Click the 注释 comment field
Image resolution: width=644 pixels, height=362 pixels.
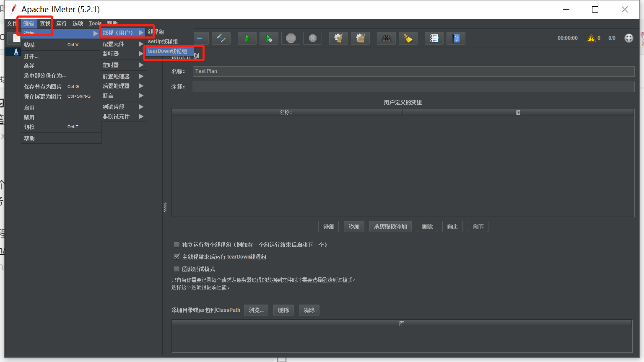click(413, 87)
